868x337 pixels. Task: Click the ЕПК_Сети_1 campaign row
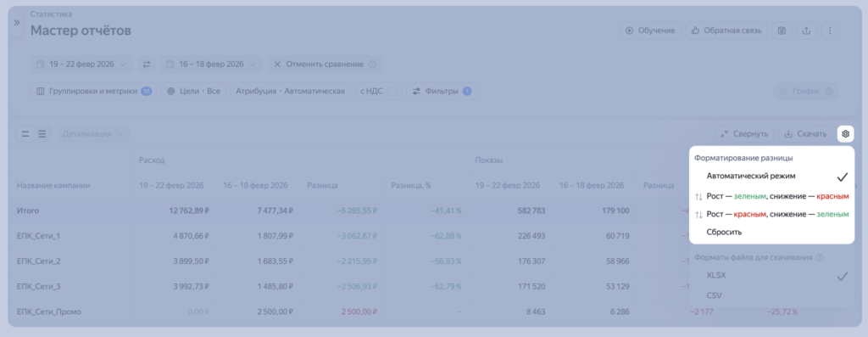[x=38, y=236]
